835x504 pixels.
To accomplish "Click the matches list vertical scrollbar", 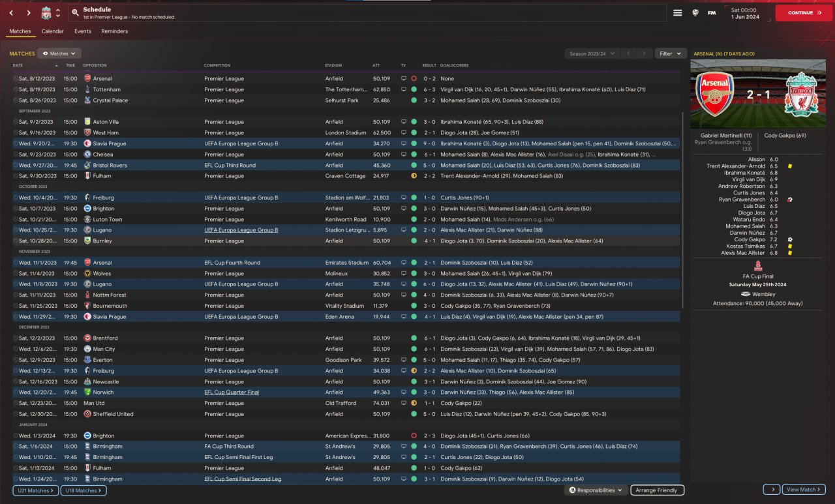I will [x=683, y=209].
